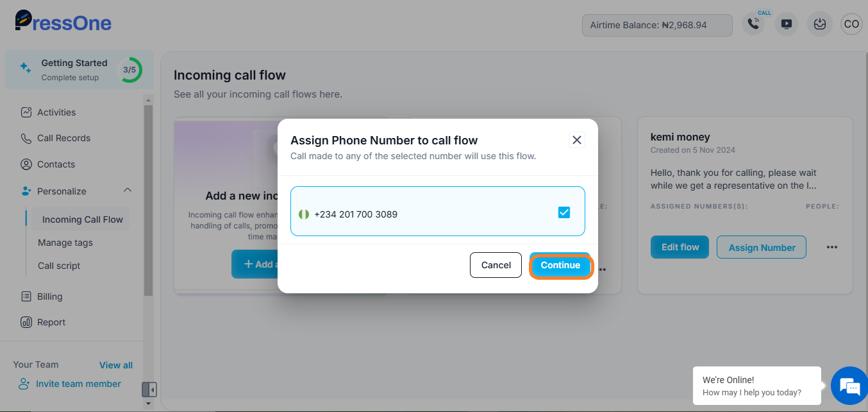Screen dimensions: 868x412
Task: Open the phone call dialer icon
Action: coord(753,24)
